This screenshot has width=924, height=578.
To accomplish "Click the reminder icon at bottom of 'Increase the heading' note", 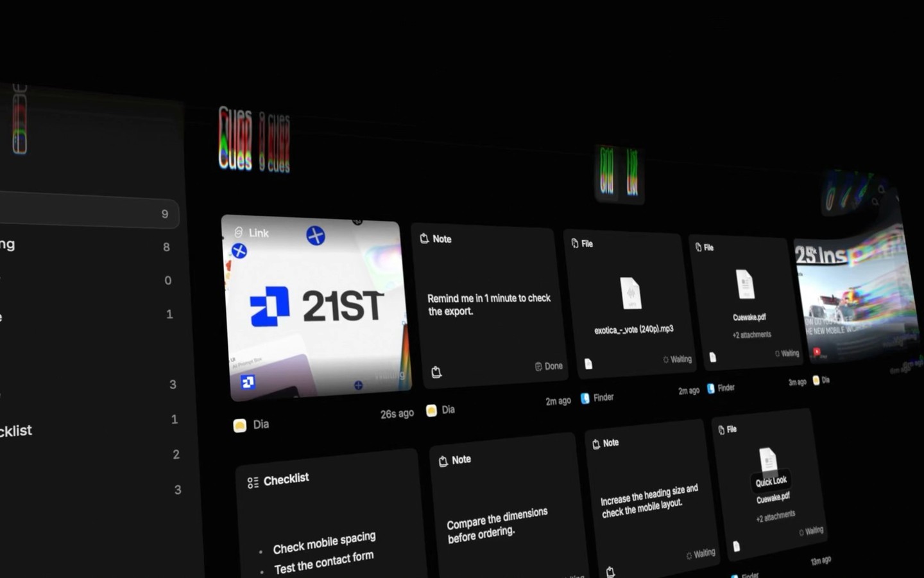I will click(x=610, y=572).
